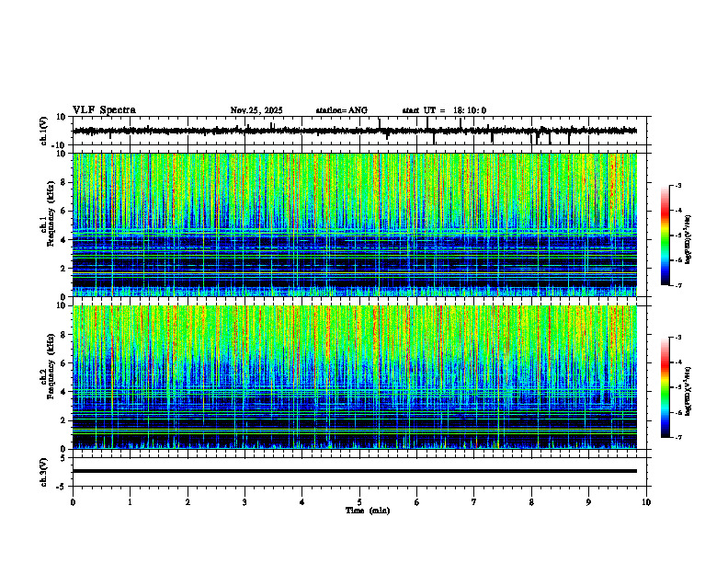This screenshot has height=563, width=728.
Task: Click the ch.1 colorbar log(PSD) unit label
Action: coord(688,239)
